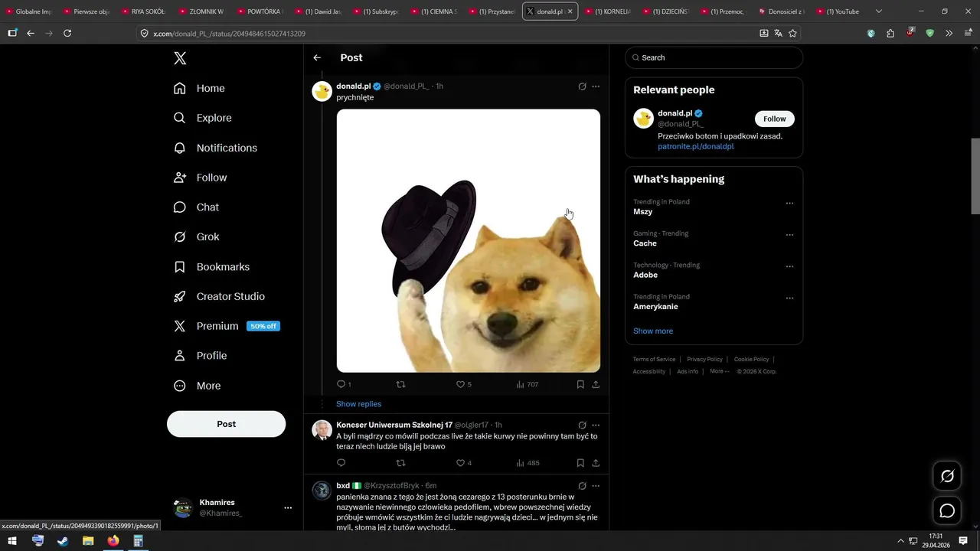980x551 pixels.
Task: Open Steam from the taskbar
Action: (63, 540)
